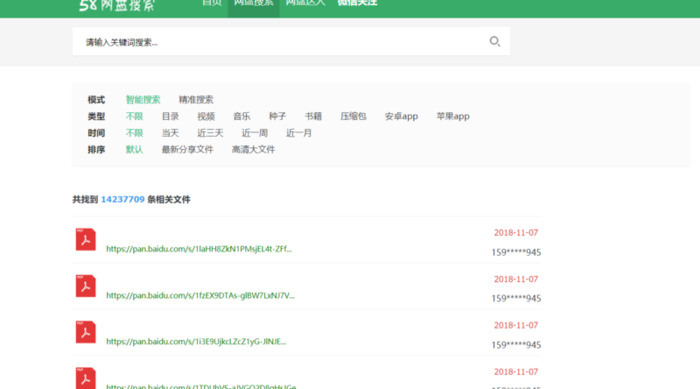The image size is (700, 389).
Task: Select 精准搜索 mode
Action: [x=196, y=100]
